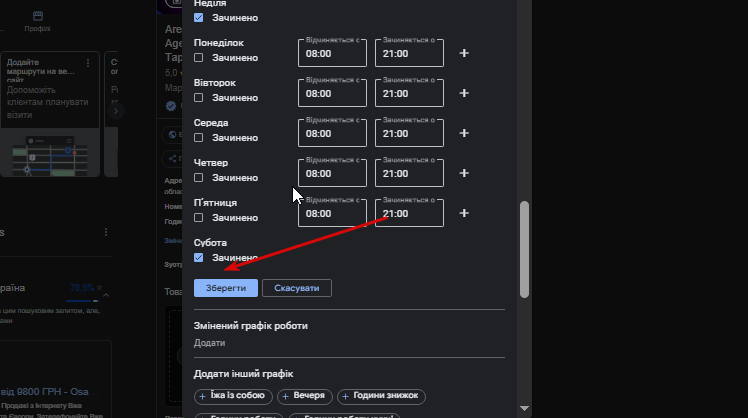The height and width of the screenshot is (418, 748).
Task: Click the scrollbar down arrow
Action: tap(524, 408)
